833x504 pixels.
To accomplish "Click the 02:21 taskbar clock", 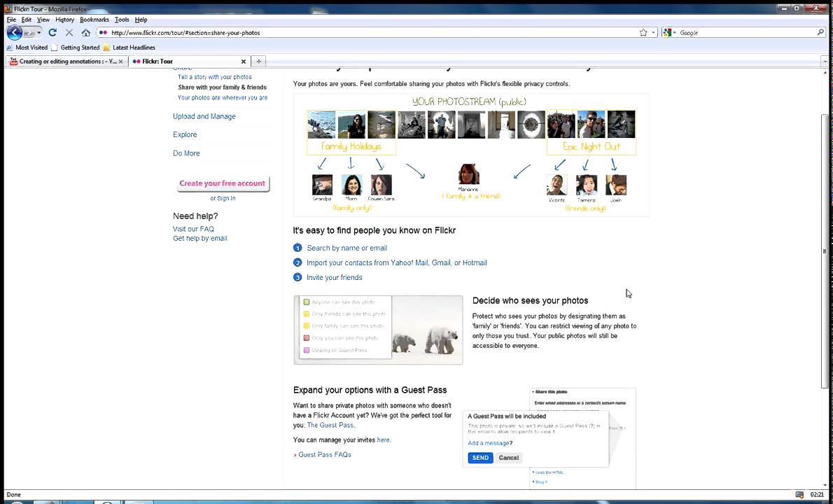I will (817, 494).
